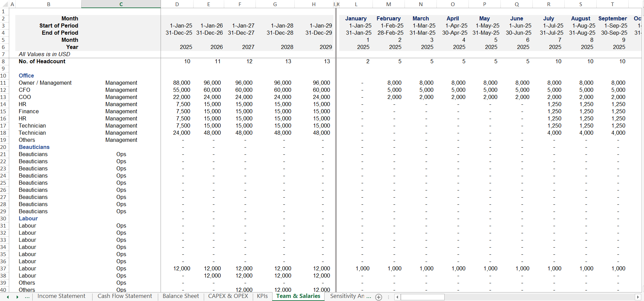Click the horizontal scrollbar thumb
Image resolution: width=644 pixels, height=301 pixels.
click(x=423, y=297)
